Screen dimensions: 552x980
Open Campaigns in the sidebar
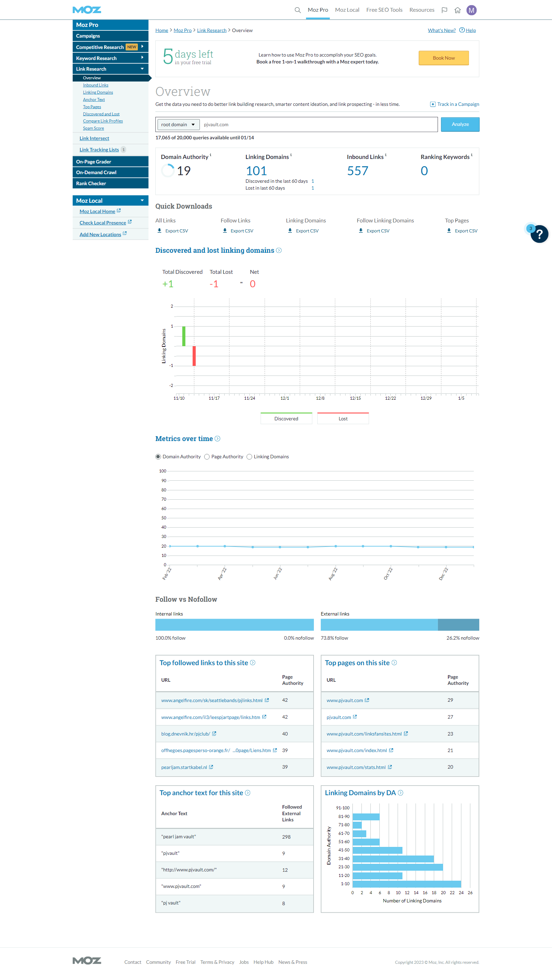click(110, 36)
